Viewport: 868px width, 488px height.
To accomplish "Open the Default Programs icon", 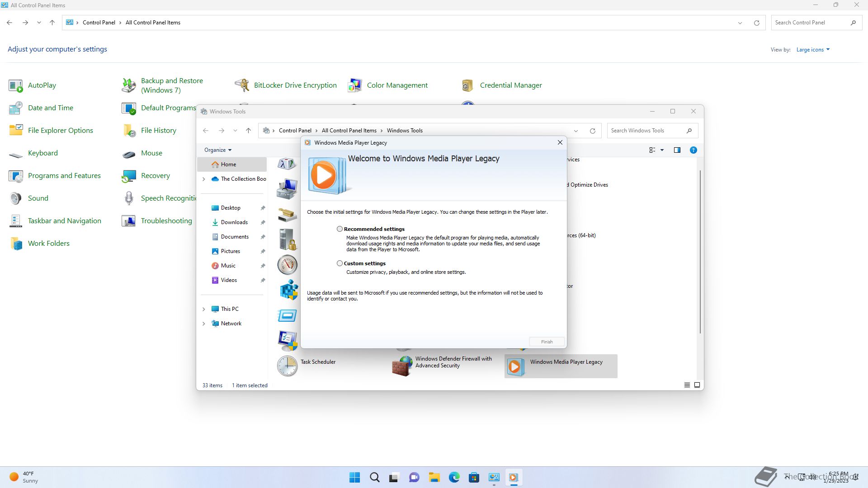I will pos(129,108).
